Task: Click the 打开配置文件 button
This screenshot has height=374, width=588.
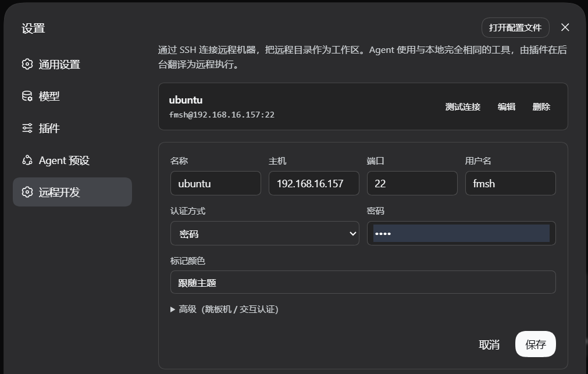Action: (515, 27)
